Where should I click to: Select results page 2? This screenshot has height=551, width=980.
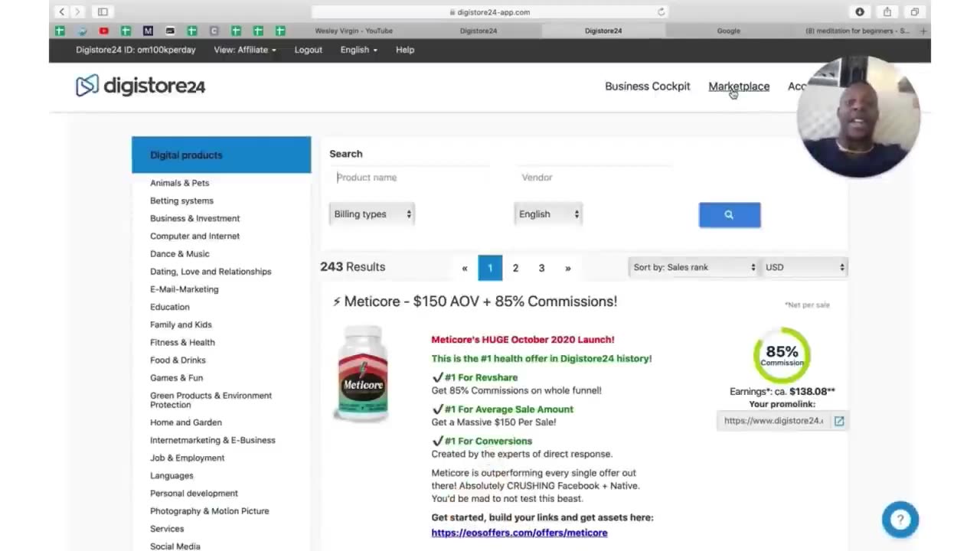point(515,268)
